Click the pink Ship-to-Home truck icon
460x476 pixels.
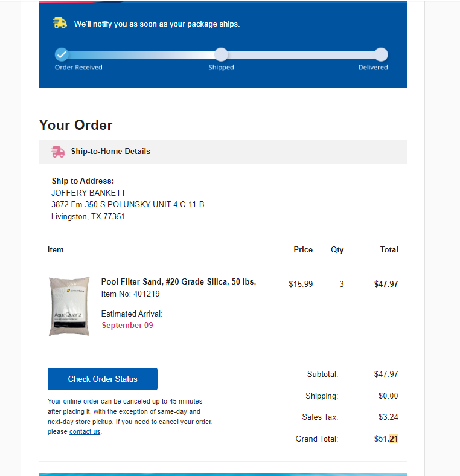click(58, 152)
